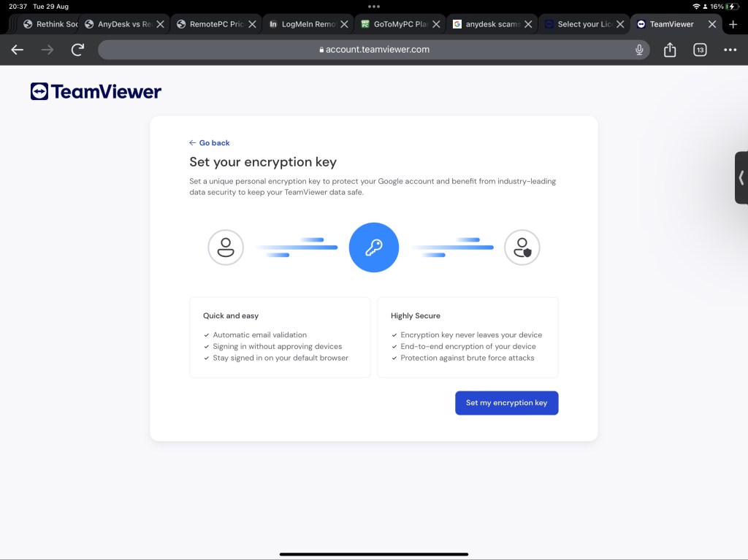The width and height of the screenshot is (748, 560).
Task: Tap the iPad home indicator bar
Action: (374, 554)
